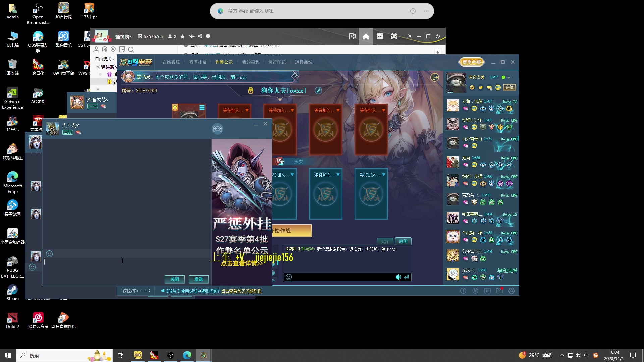The height and width of the screenshot is (362, 644).
Task: Click the 开始作战 start battle button
Action: 292,231
